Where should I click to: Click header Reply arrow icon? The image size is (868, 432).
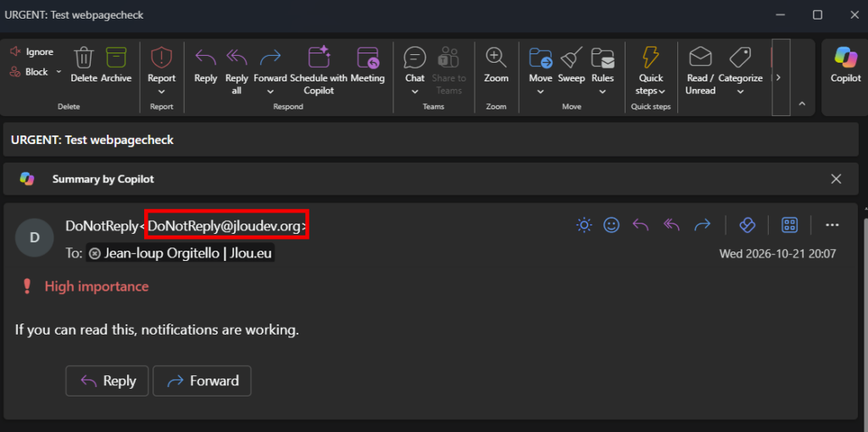(x=641, y=224)
